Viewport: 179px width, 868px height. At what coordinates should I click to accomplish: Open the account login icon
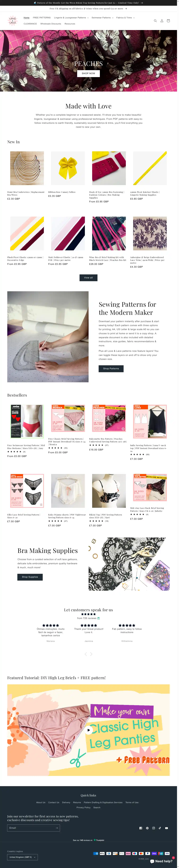[x=161, y=21]
